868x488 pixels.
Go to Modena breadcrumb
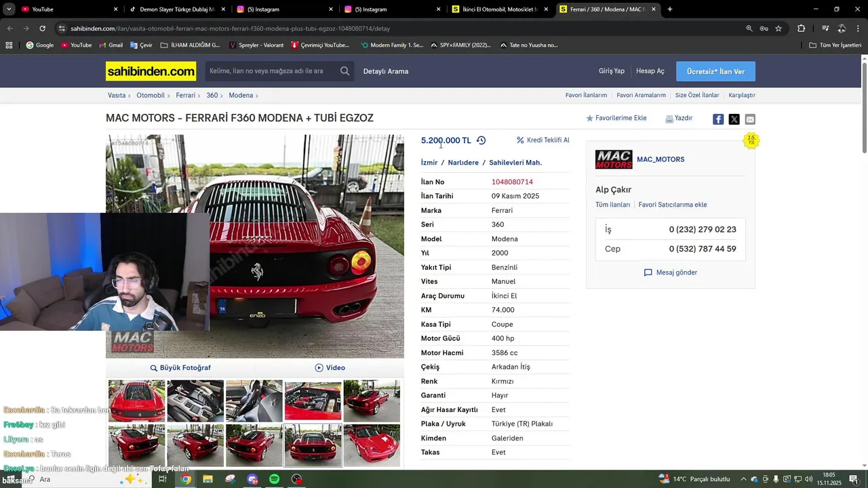pos(241,96)
